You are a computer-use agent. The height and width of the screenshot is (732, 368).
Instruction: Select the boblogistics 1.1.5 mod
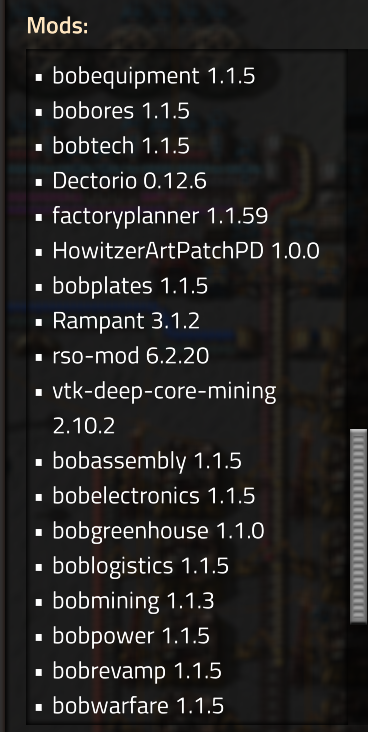(141, 566)
